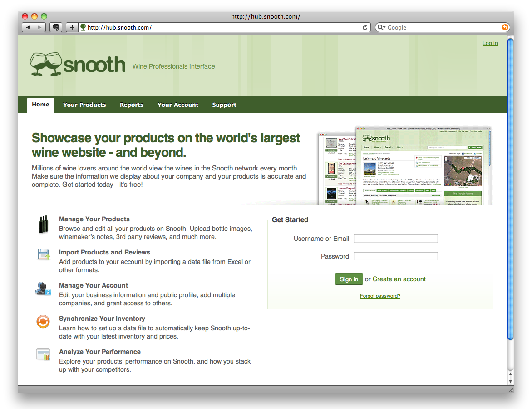Viewport: 532px width, 409px height.
Task: Click the blue vertical scrollbar thumb
Action: pyautogui.click(x=510, y=189)
